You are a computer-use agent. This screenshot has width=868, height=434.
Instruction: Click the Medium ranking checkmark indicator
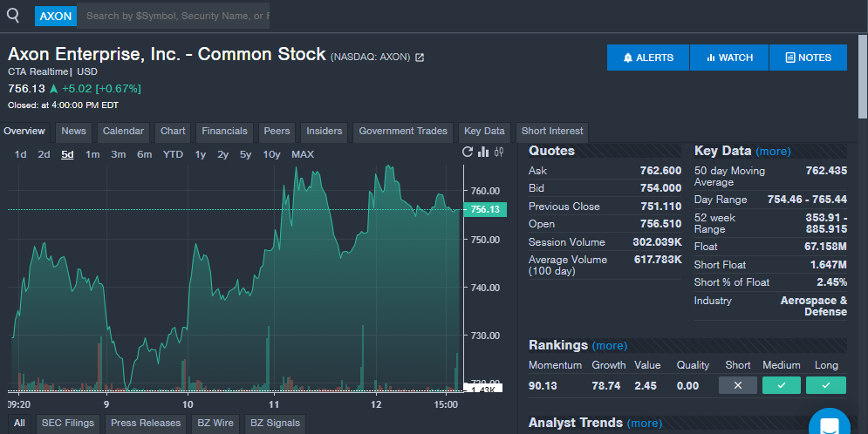pos(781,385)
